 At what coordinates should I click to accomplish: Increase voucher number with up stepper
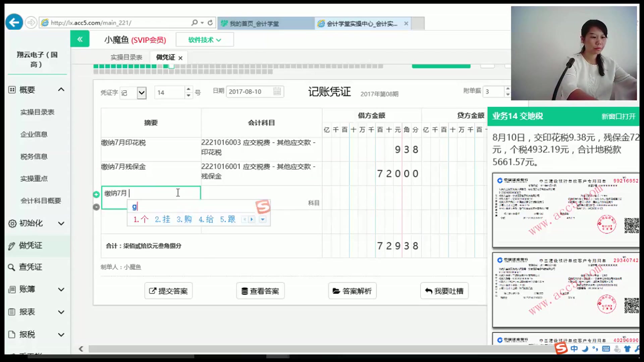(189, 89)
